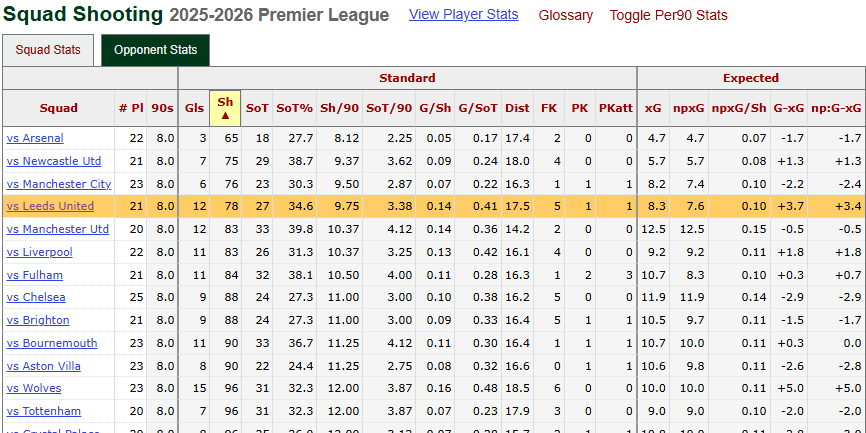Select the Opponent Stats tab

pos(155,50)
